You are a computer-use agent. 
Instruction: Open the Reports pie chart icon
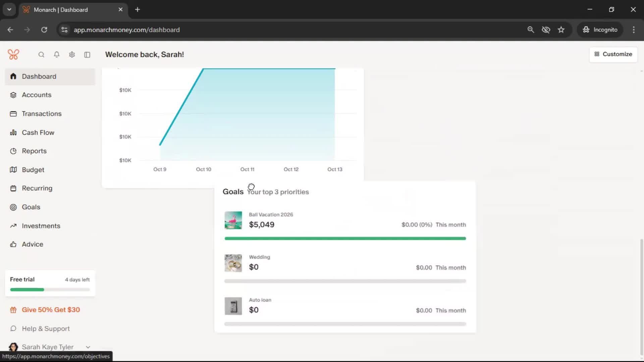click(13, 151)
